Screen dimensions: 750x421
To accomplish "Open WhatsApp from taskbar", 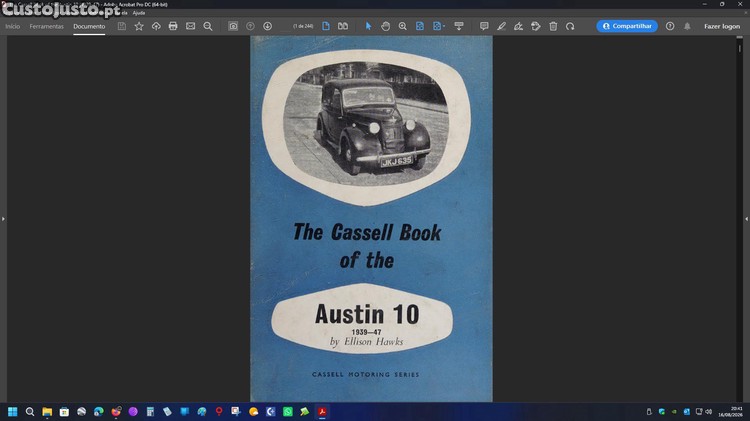I will (288, 411).
